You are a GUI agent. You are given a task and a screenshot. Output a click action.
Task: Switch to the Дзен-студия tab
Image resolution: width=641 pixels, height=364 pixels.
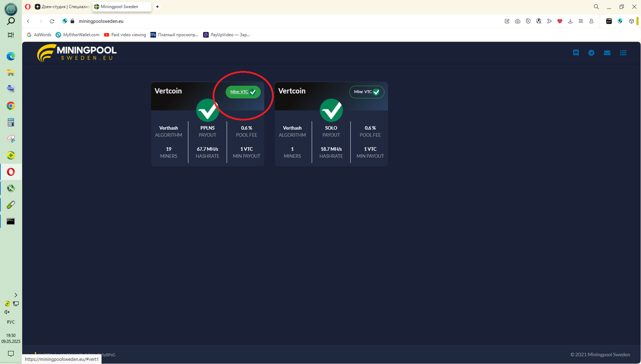click(62, 6)
